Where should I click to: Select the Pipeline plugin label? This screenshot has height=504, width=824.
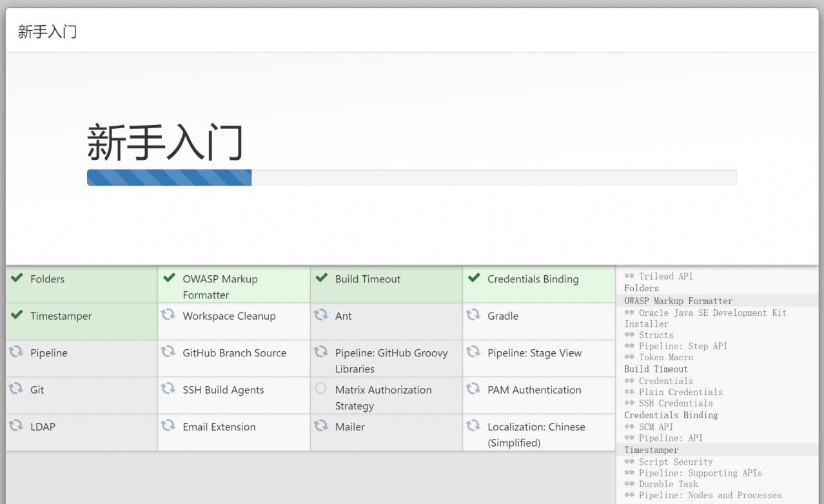[x=49, y=353]
